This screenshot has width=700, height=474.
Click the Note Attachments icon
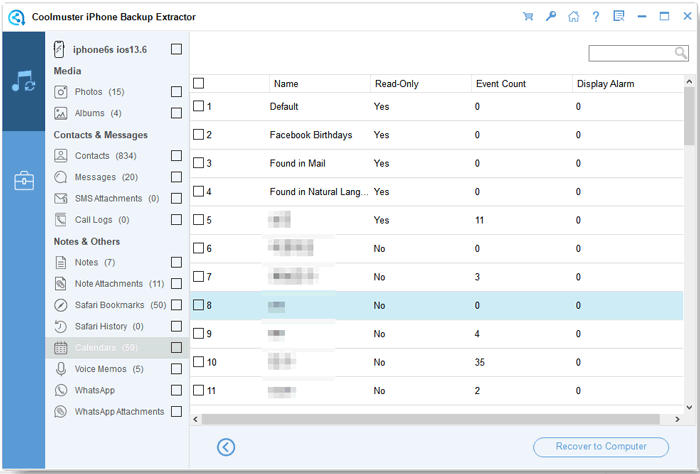pyautogui.click(x=60, y=284)
